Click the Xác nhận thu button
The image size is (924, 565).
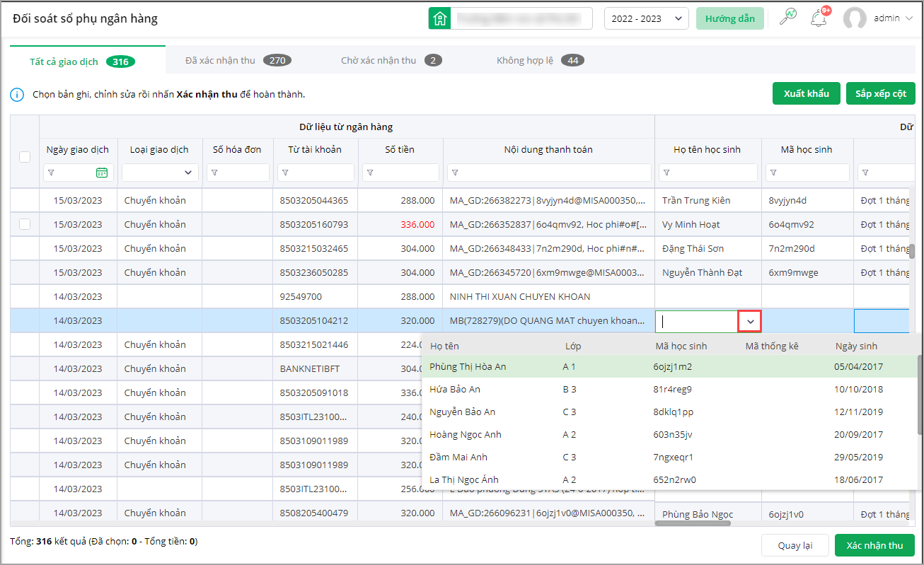coord(874,545)
